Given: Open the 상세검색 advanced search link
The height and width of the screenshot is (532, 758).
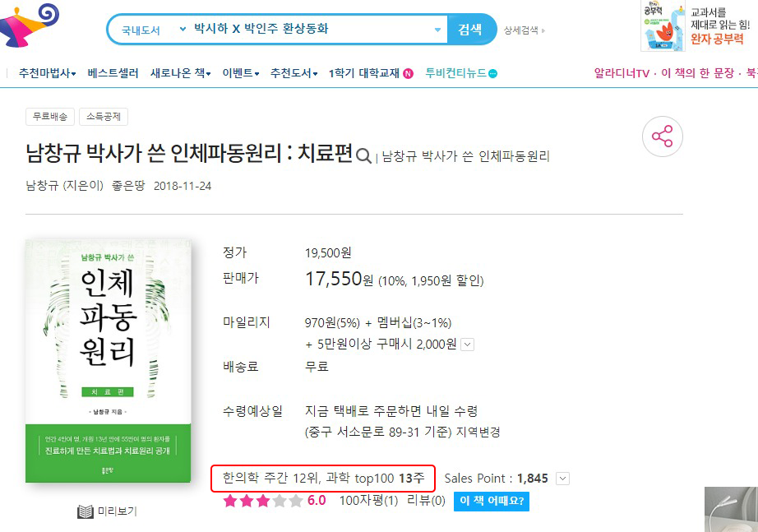Looking at the screenshot, I should point(524,30).
